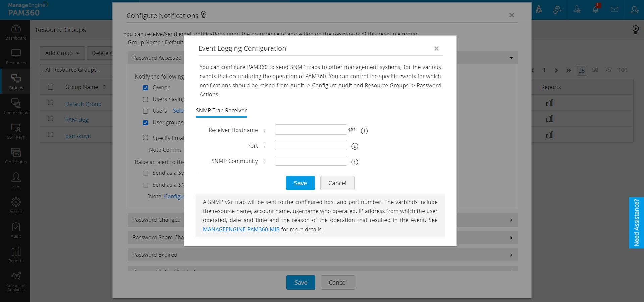
Task: Open the Dashboard section in sidebar
Action: coord(16,32)
